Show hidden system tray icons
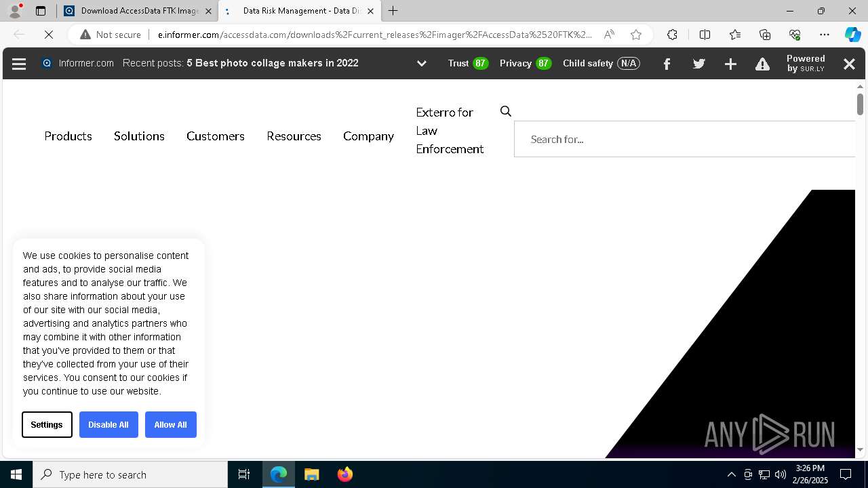868x488 pixels. (x=731, y=474)
